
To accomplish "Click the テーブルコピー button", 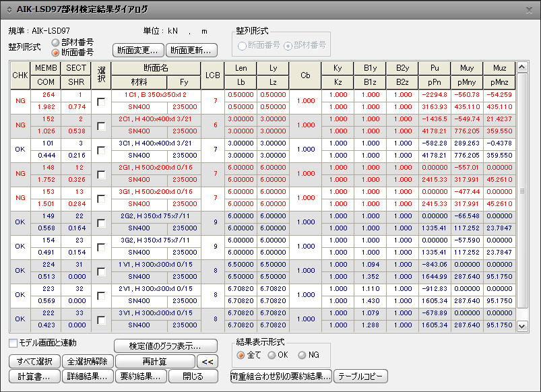I will (x=360, y=377).
